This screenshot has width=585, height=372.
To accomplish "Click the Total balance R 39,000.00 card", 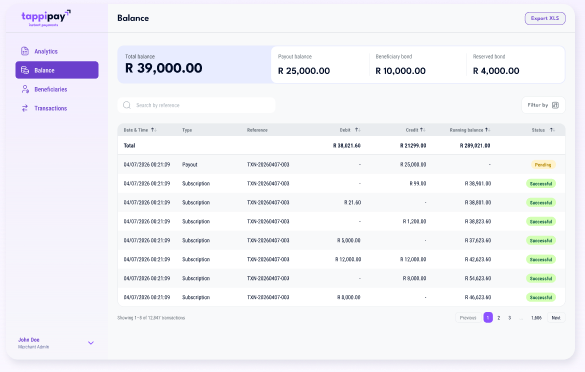I will point(194,65).
